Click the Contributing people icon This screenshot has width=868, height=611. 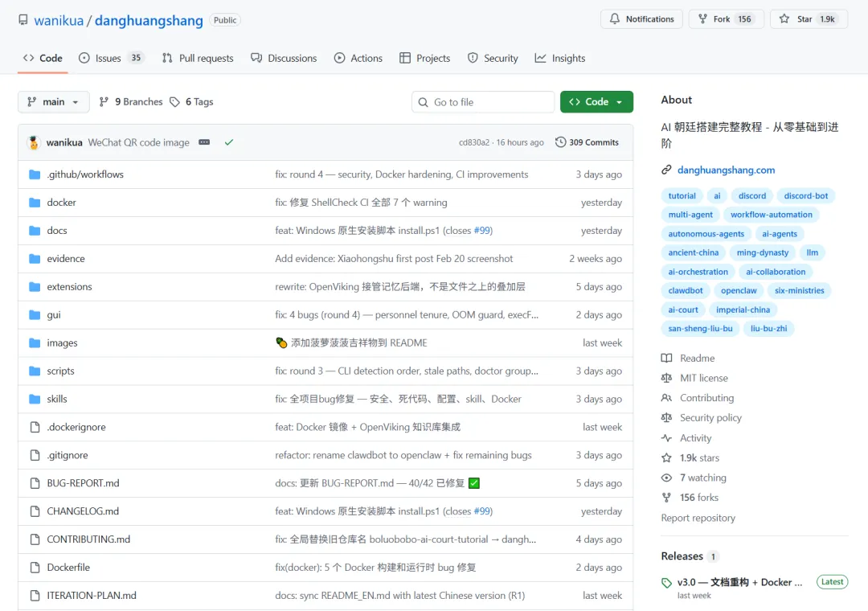666,398
